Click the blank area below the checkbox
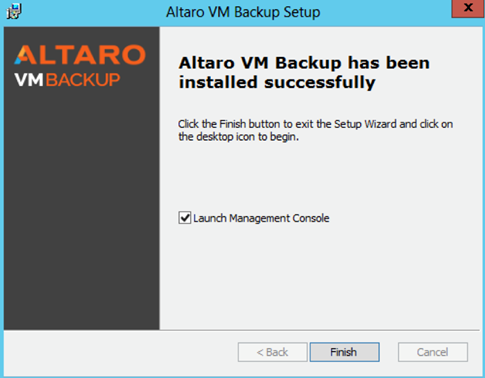The height and width of the screenshot is (378, 485). pyautogui.click(x=318, y=277)
